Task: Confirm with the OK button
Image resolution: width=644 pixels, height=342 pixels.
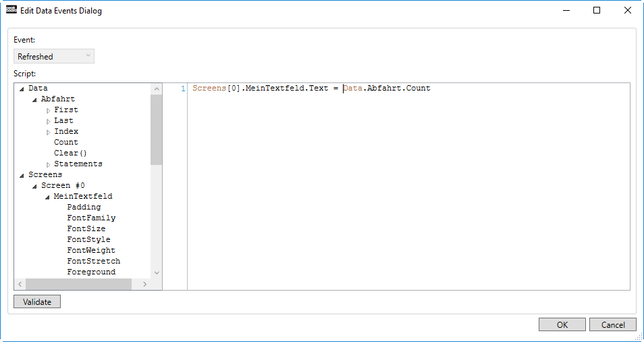Action: 562,324
